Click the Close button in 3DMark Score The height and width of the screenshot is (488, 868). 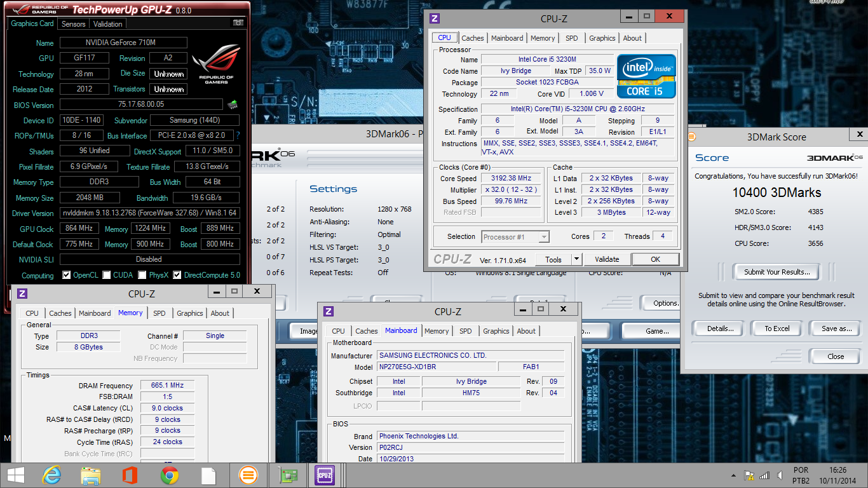coord(836,356)
